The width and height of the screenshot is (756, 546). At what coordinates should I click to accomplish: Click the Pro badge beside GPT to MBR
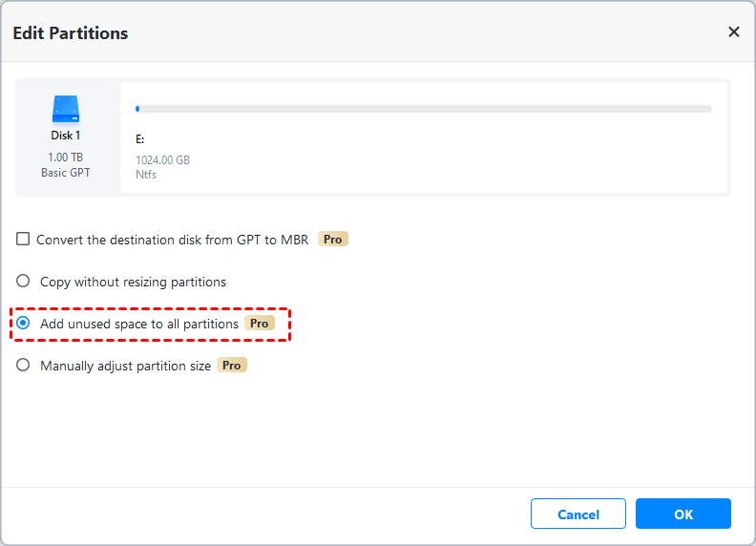332,240
